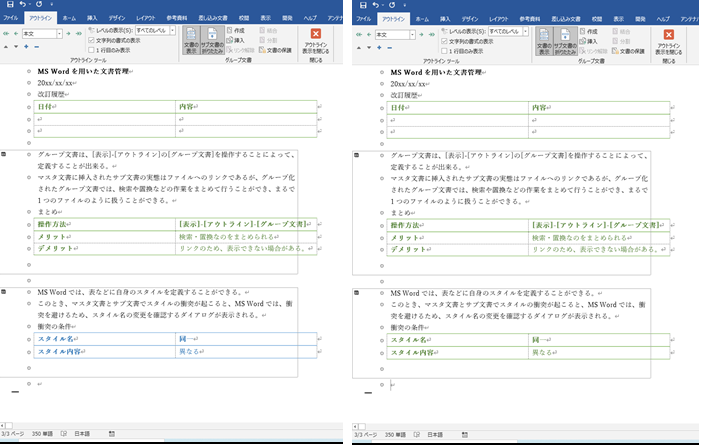
Task: Click subdocument icon beside グループ文書 paragraph, left window
Action: tap(6, 155)
